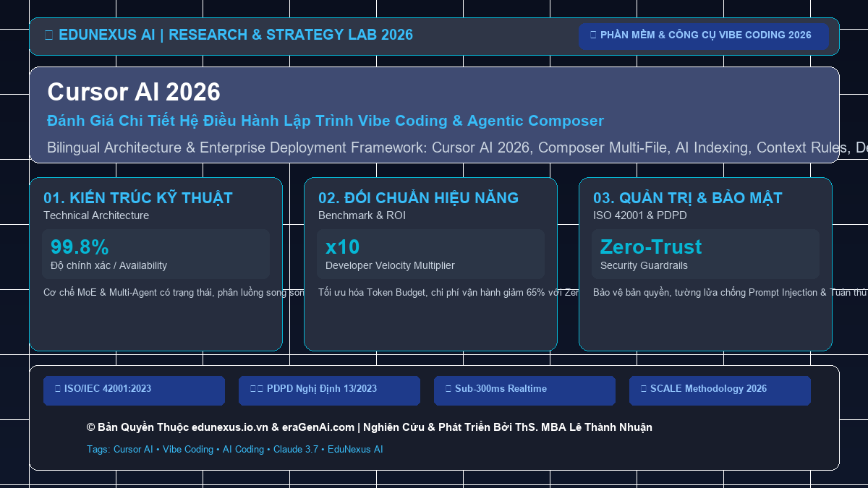This screenshot has width=868, height=488.
Task: Click the EDUNEXUS AI Research & Strategy Lab header
Action: [x=229, y=35]
